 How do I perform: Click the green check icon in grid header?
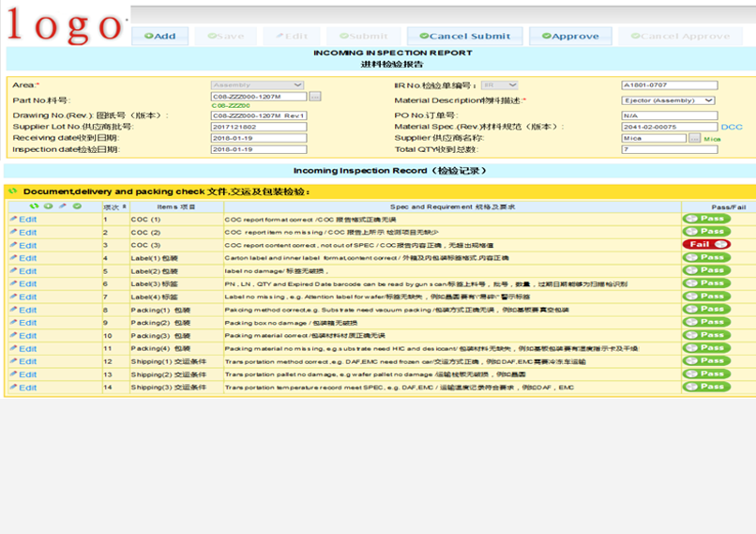coord(77,206)
